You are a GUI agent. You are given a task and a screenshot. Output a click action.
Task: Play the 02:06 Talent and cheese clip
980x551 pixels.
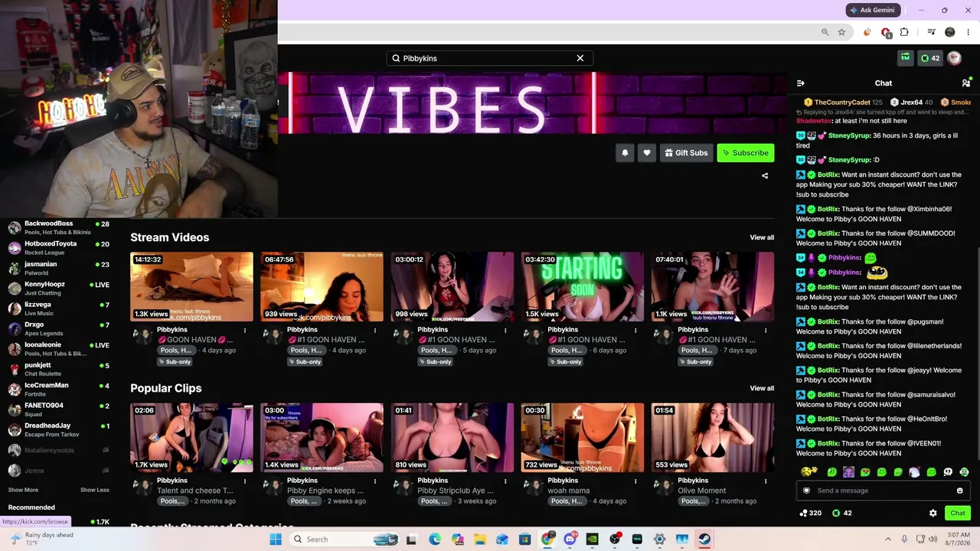coord(191,438)
